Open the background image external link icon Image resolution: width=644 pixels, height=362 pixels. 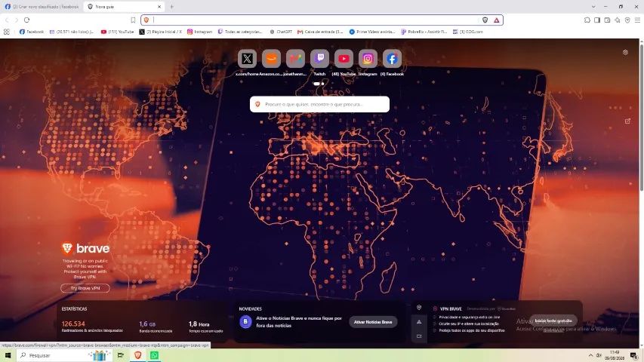[x=627, y=121]
